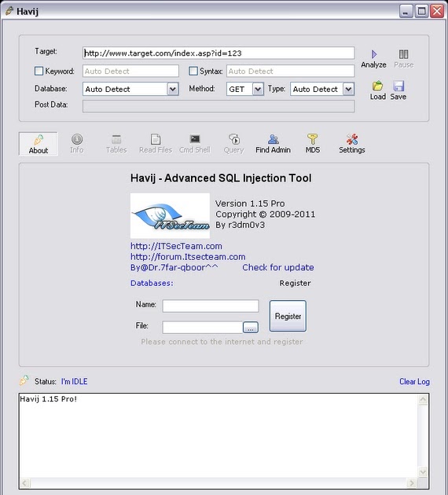Click the Register button

pyautogui.click(x=288, y=316)
